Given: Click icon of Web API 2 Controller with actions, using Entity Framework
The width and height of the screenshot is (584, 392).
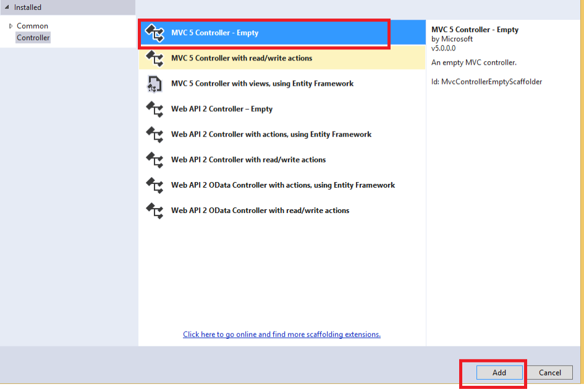Looking at the screenshot, I should pyautogui.click(x=154, y=134).
